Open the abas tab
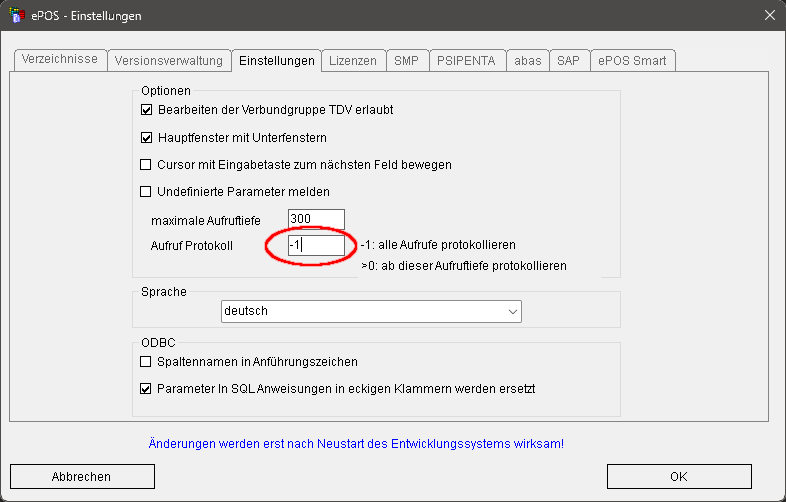 tap(528, 61)
